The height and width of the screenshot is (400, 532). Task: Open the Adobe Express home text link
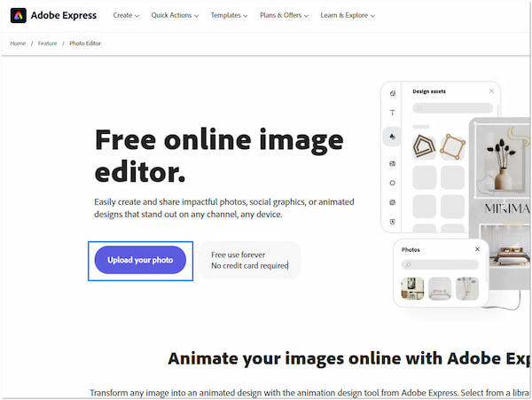[x=64, y=15]
